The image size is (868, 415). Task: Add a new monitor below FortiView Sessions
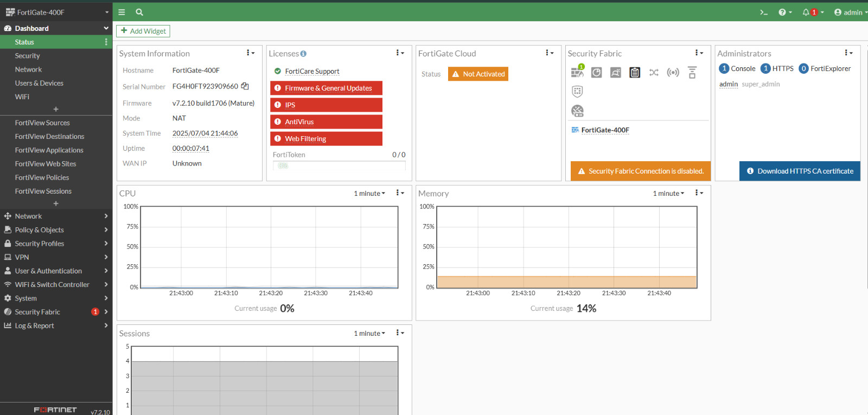tap(56, 203)
